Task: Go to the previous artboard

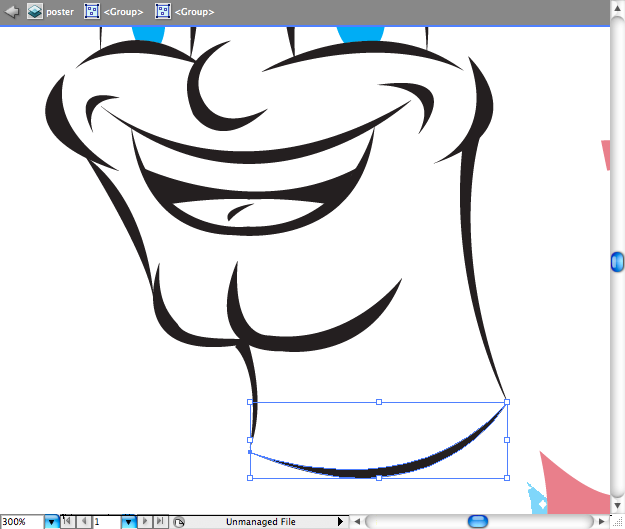Action: (84, 521)
